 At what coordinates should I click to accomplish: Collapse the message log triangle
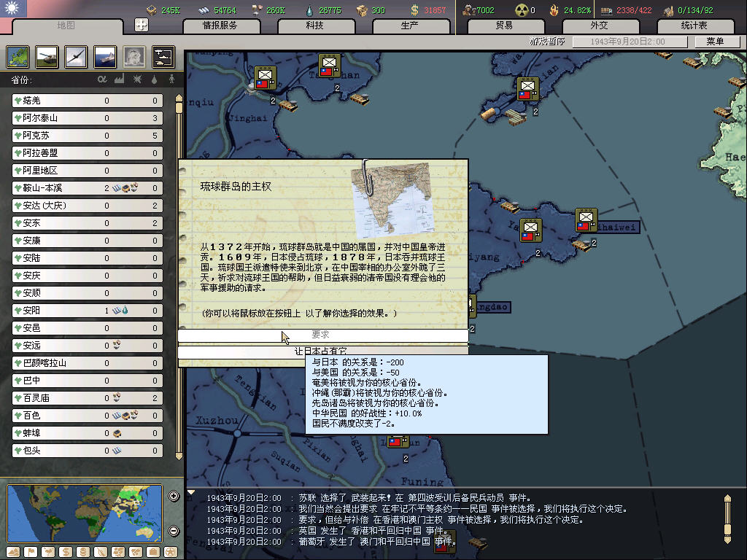tap(191, 492)
